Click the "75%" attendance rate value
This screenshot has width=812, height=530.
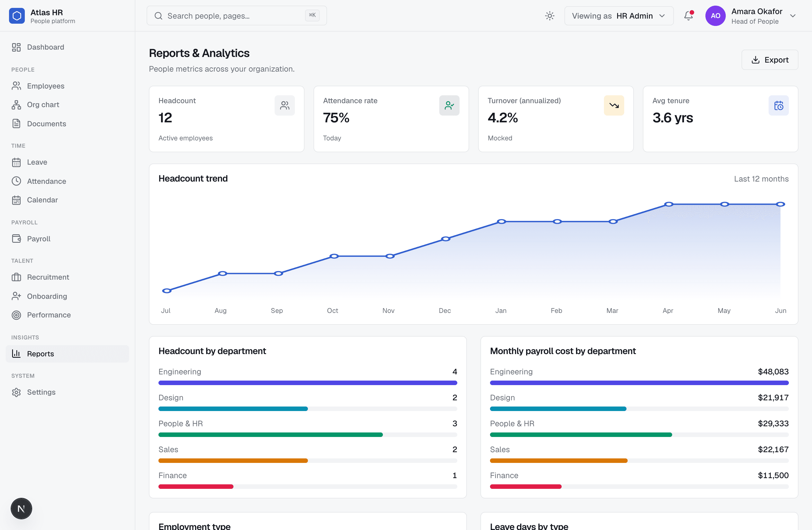coord(336,118)
